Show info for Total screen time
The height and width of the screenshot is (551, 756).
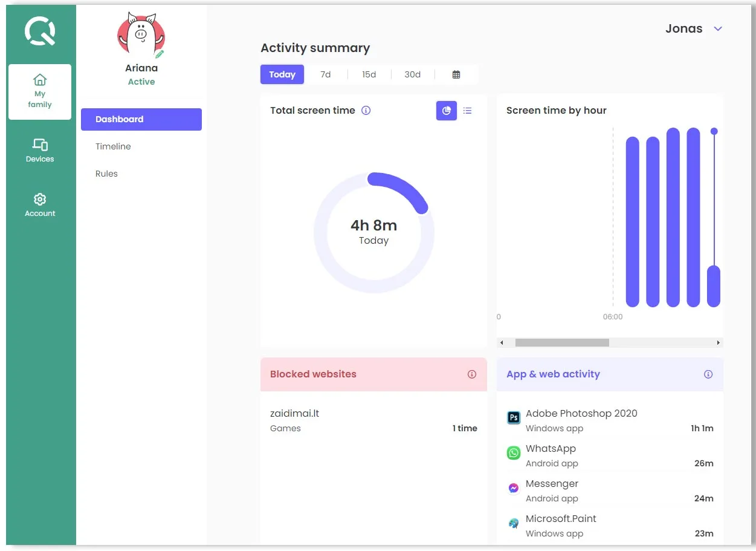(366, 110)
